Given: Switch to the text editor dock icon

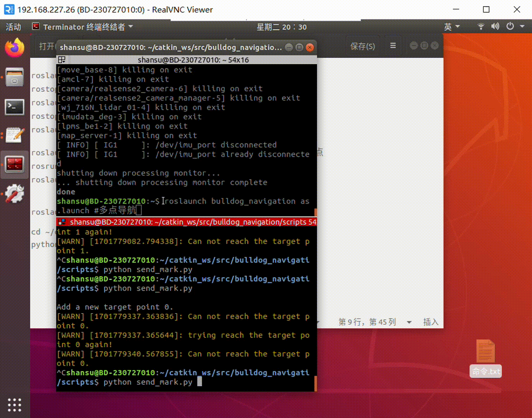Looking at the screenshot, I should (x=14, y=135).
